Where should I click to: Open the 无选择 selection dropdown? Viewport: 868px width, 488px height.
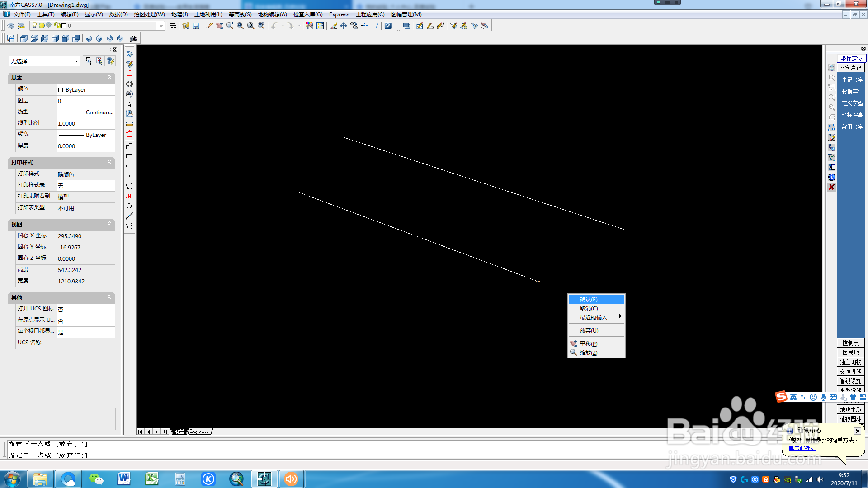(x=76, y=61)
